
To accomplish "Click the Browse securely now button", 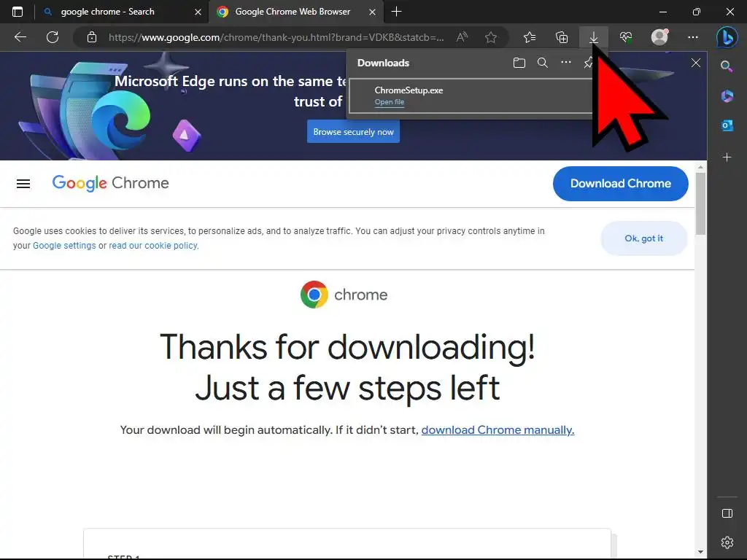I will pos(353,132).
